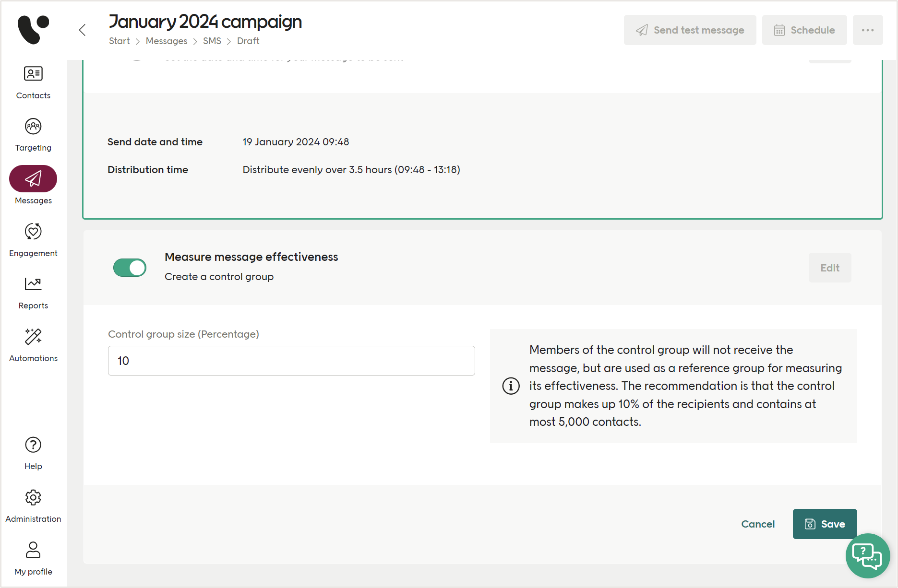Save the control group settings
The image size is (898, 588).
point(825,524)
